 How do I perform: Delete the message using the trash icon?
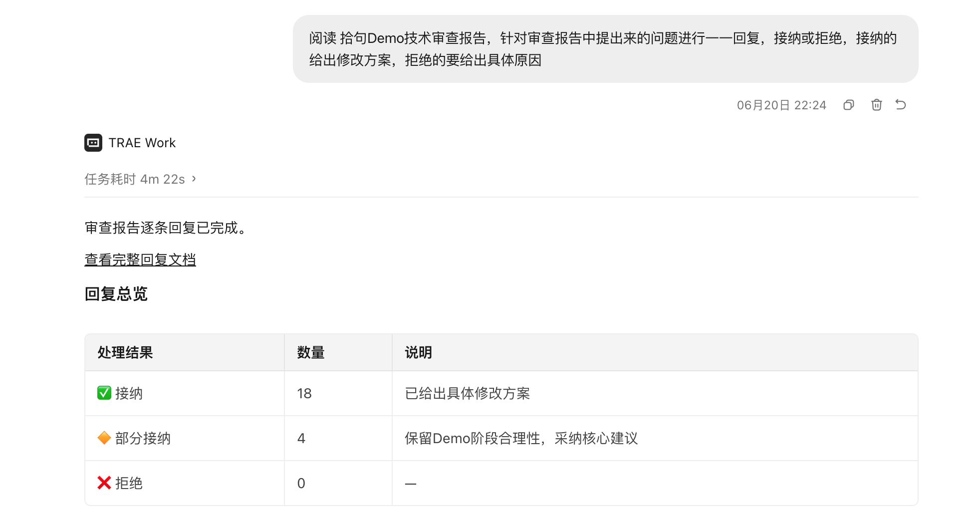pos(876,105)
